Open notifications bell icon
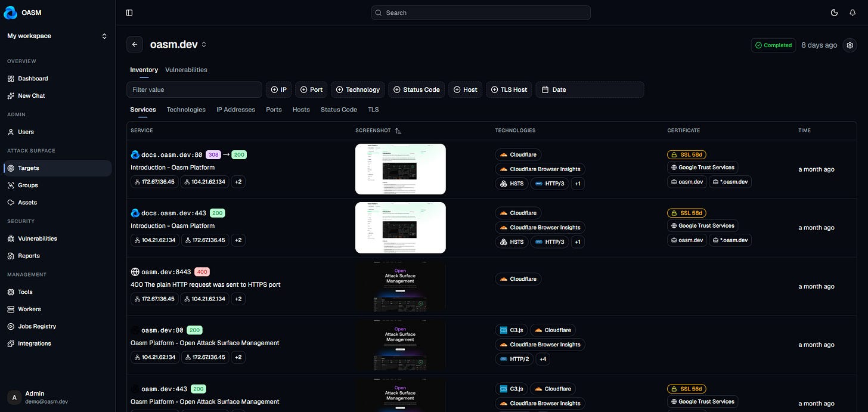This screenshot has width=868, height=412. point(852,13)
